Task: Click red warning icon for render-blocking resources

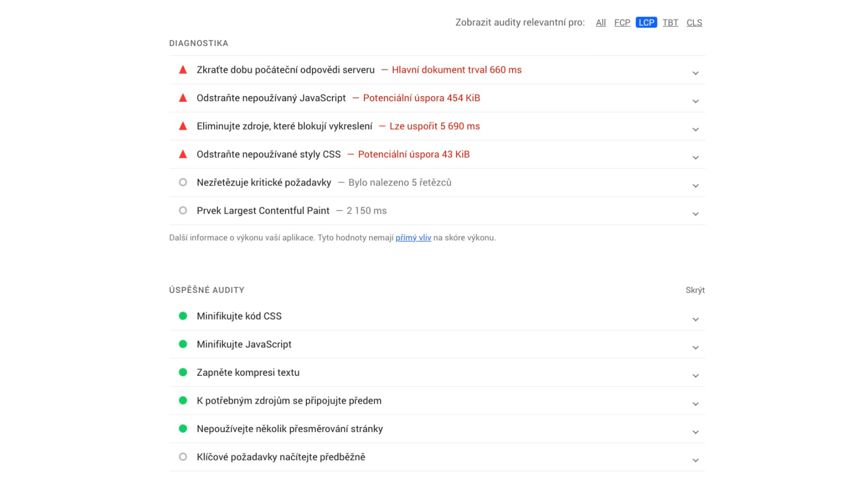Action: (183, 126)
